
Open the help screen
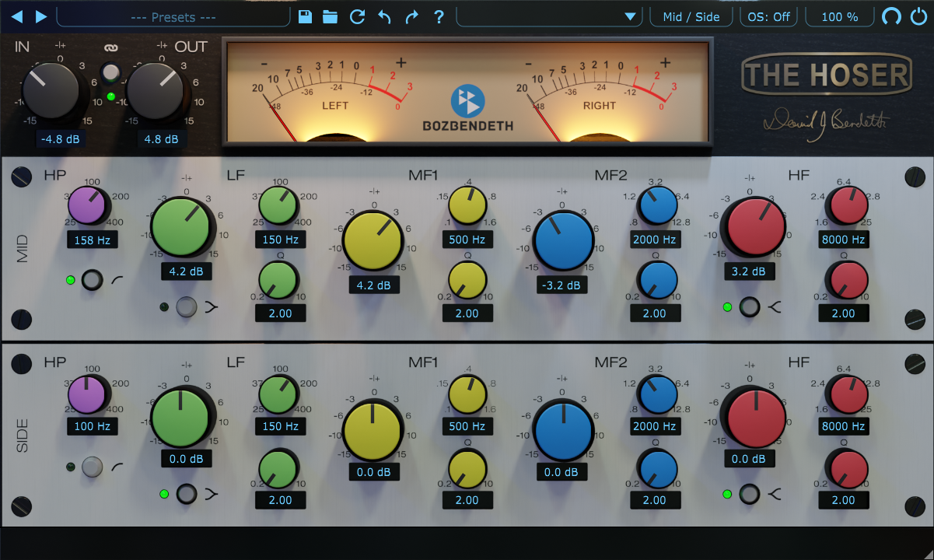(x=439, y=16)
